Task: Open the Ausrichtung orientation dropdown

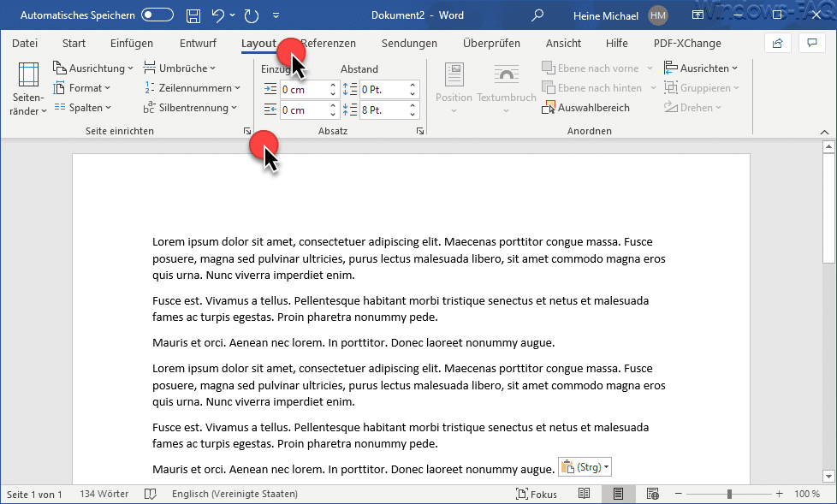Action: (93, 68)
